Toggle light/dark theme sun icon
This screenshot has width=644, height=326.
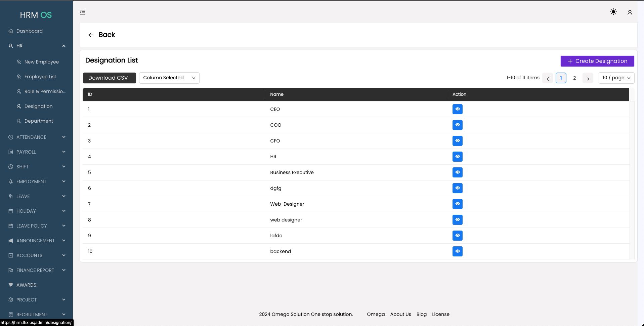tap(613, 12)
